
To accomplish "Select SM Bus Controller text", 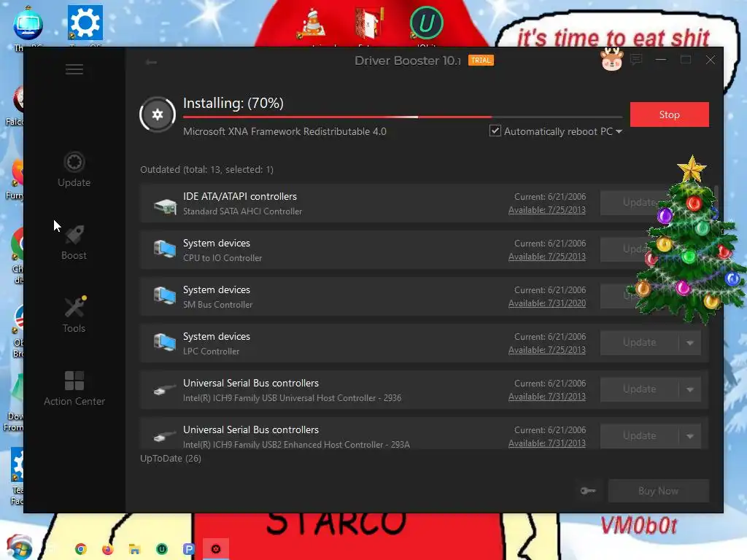I will (x=217, y=305).
